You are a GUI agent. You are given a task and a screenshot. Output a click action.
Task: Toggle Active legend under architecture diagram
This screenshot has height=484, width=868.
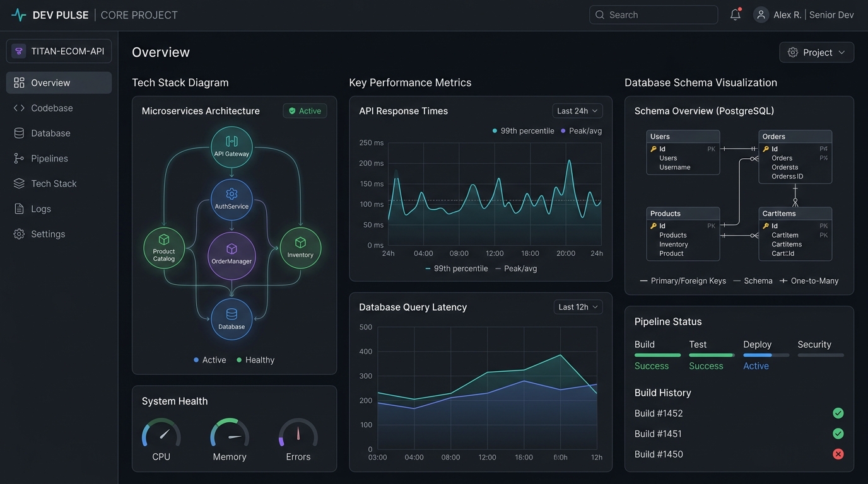[209, 360]
